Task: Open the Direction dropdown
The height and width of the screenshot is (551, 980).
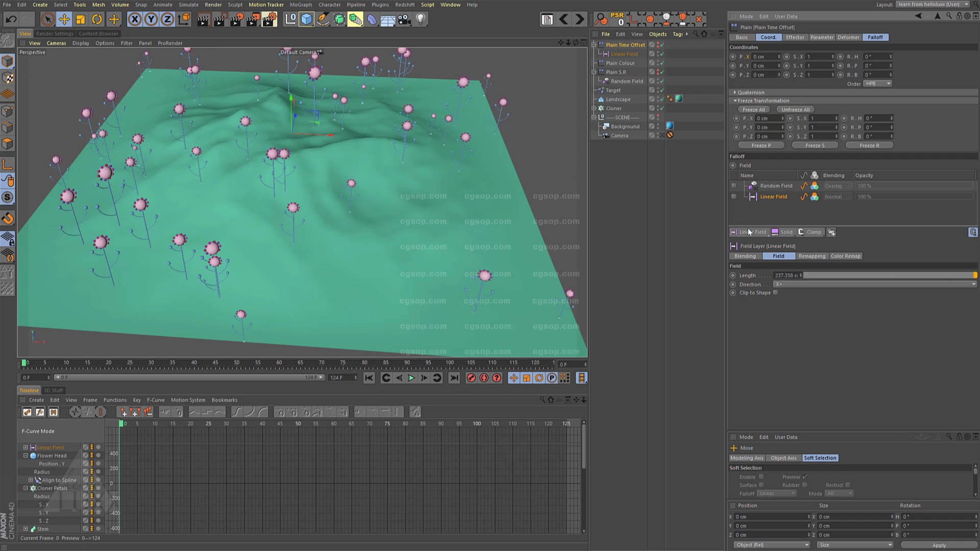Action: click(874, 284)
